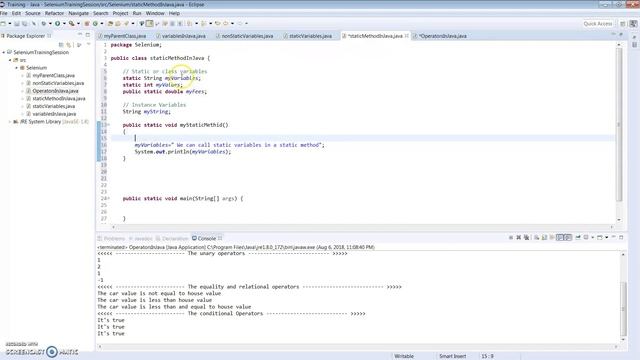Click the New Java Package toolbar icon
Image resolution: width=640 pixels, height=360 pixels.
point(87,24)
